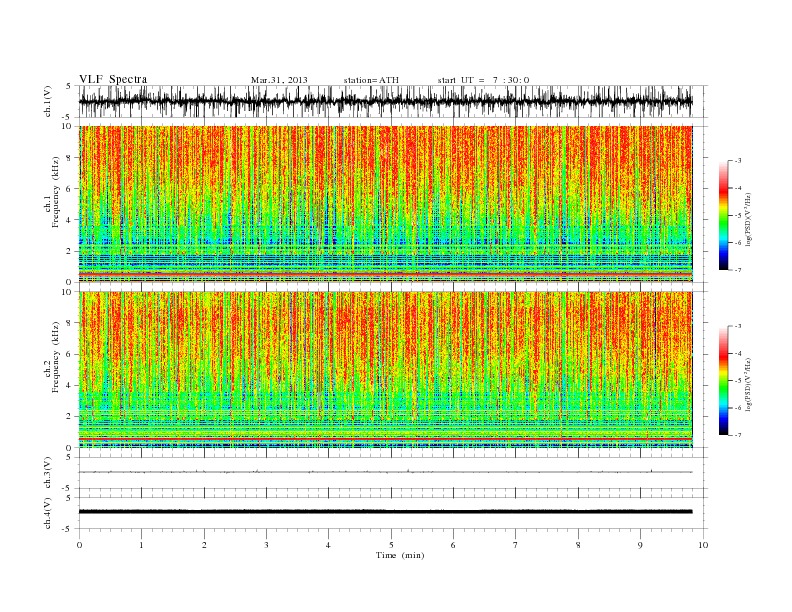The image size is (792, 612).
Task: Click time axis tick label "2"
Action: [x=204, y=545]
